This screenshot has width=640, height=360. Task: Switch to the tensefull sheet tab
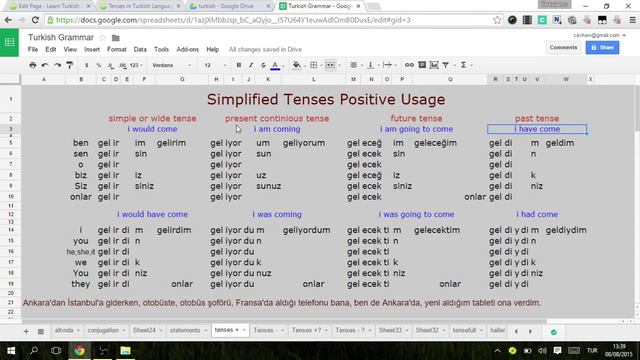coord(464,330)
